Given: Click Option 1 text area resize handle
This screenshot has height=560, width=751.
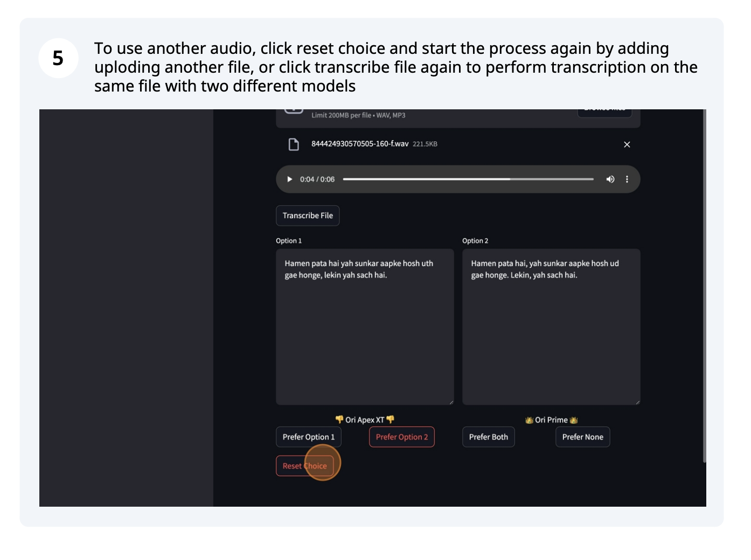Looking at the screenshot, I should 451,402.
